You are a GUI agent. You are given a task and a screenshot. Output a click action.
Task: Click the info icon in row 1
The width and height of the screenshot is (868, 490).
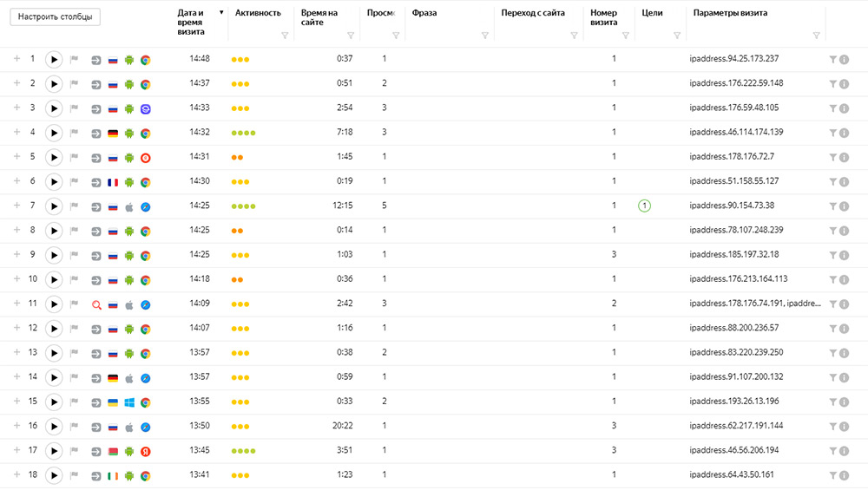pos(845,60)
